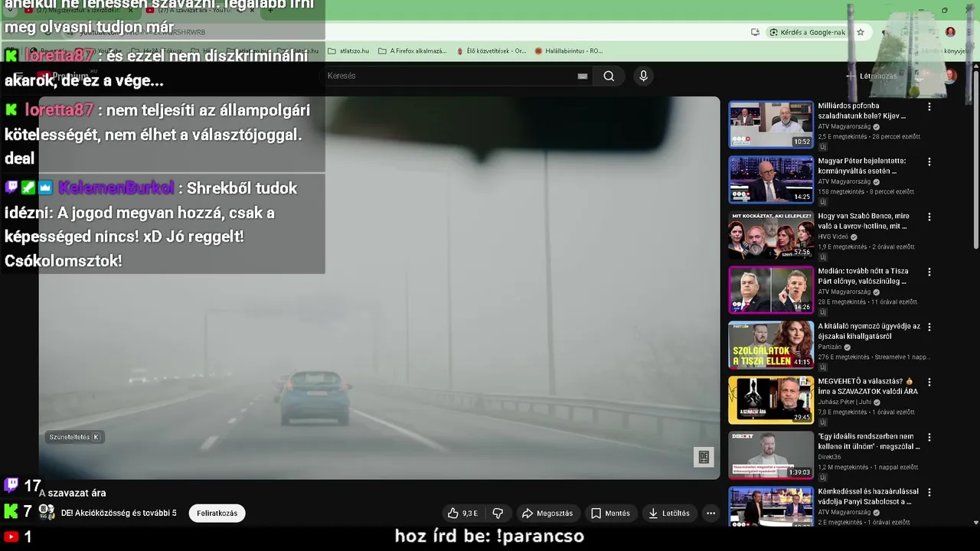This screenshot has height=551, width=980.
Task: Open options menu for MEGVEHETŐ a választás video
Action: click(929, 383)
